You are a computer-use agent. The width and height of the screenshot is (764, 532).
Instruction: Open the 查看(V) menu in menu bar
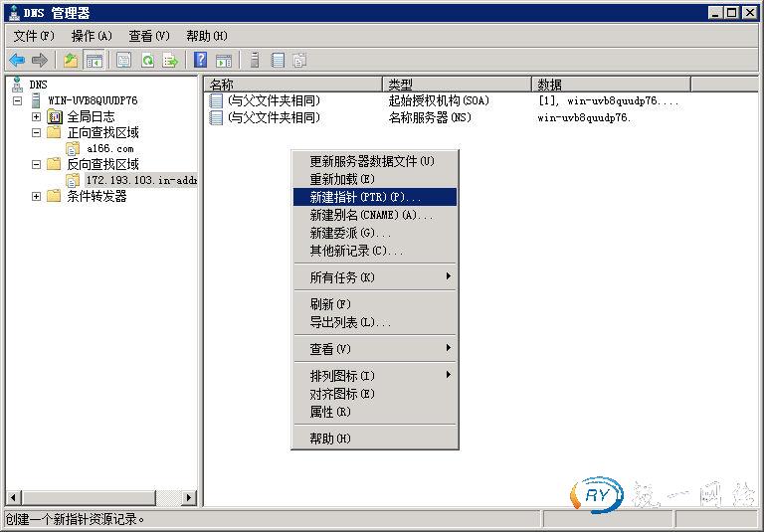coord(149,36)
